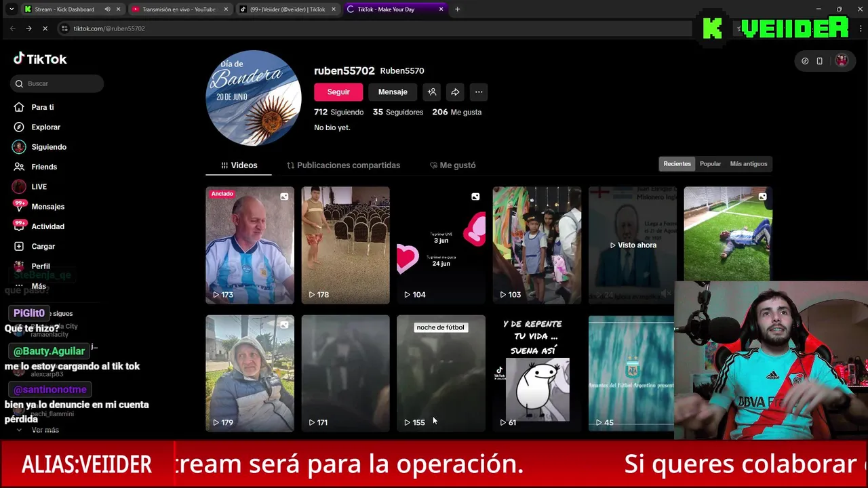The width and height of the screenshot is (868, 488).
Task: Select the Más antiguos sort option
Action: click(x=749, y=164)
